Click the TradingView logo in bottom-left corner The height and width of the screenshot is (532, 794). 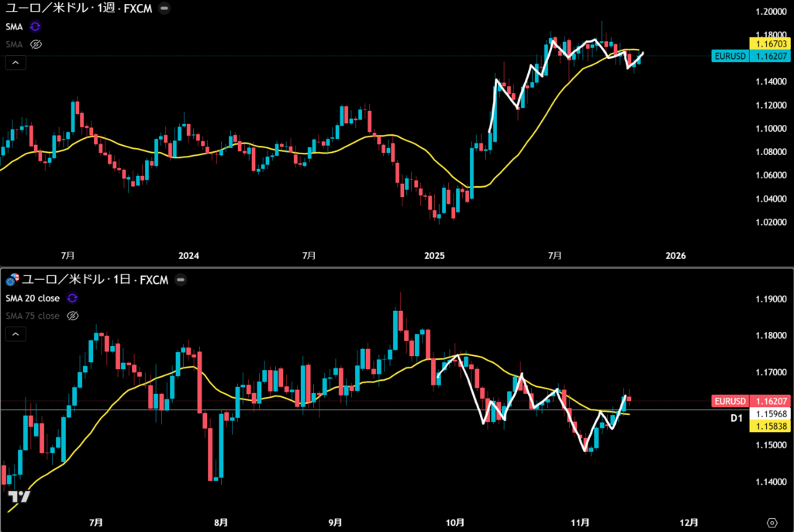pos(19,497)
